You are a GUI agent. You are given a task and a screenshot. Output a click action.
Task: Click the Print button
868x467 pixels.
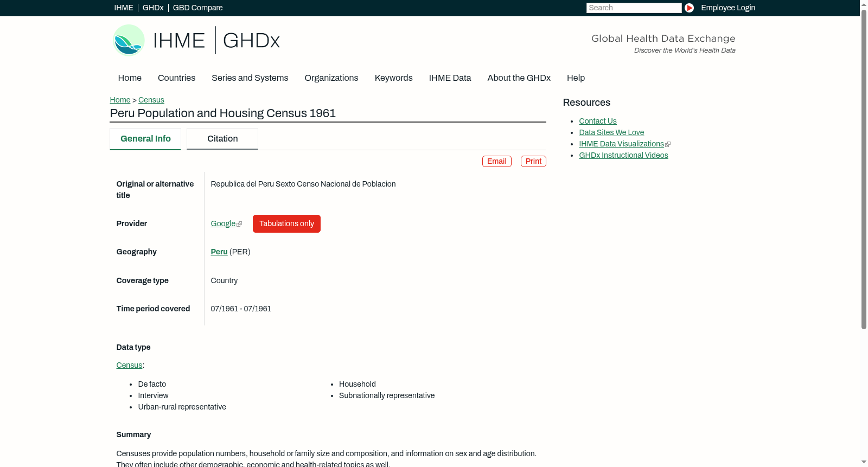[x=533, y=161]
